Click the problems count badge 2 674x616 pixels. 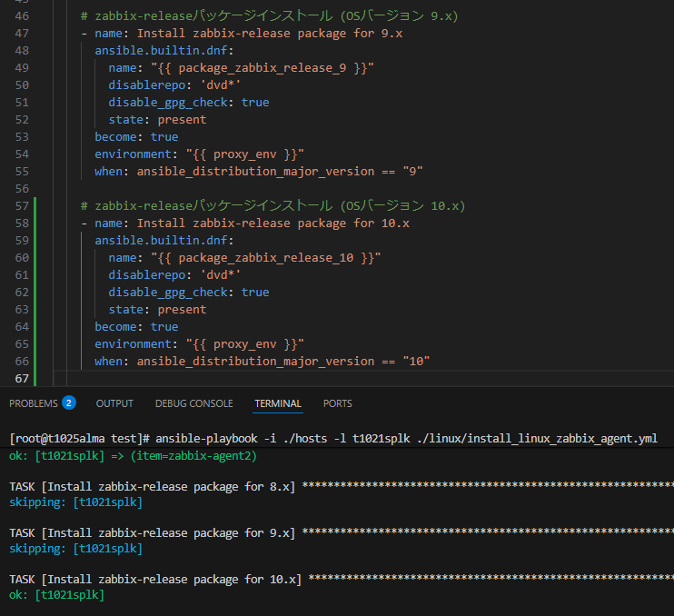click(x=69, y=402)
